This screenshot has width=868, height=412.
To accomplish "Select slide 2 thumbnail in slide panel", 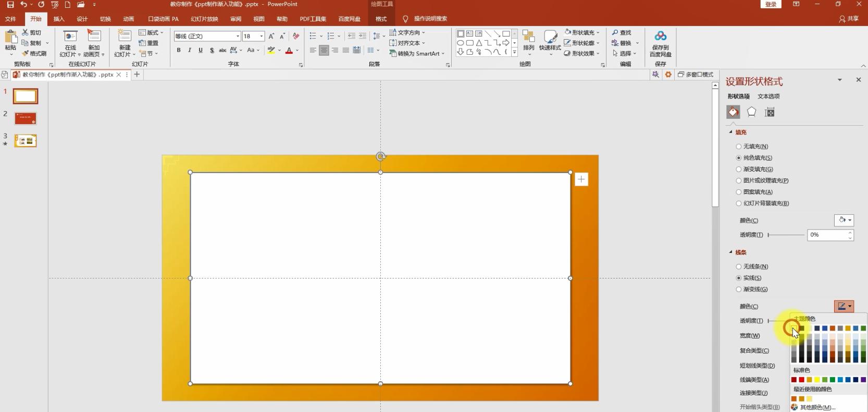I will coord(26,118).
